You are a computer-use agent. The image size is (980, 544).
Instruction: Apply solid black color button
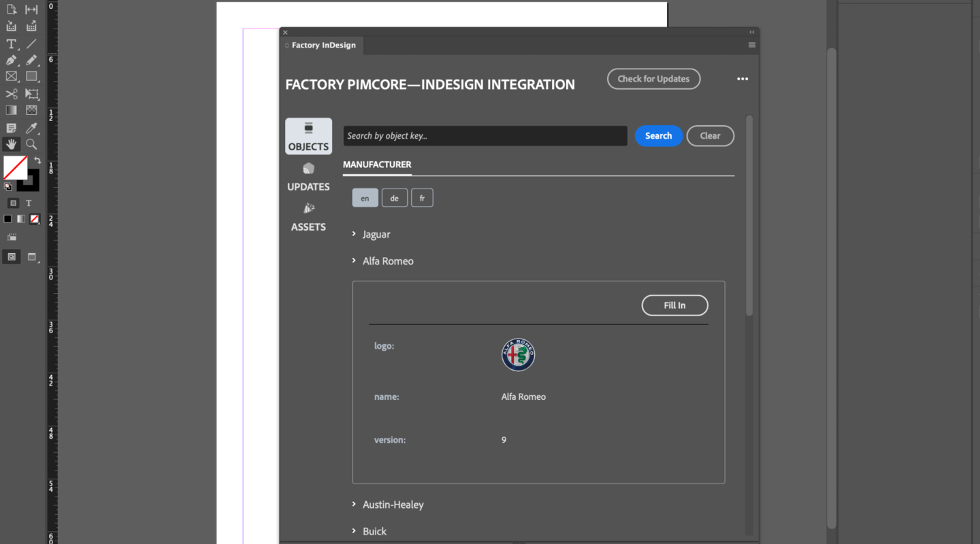7,219
